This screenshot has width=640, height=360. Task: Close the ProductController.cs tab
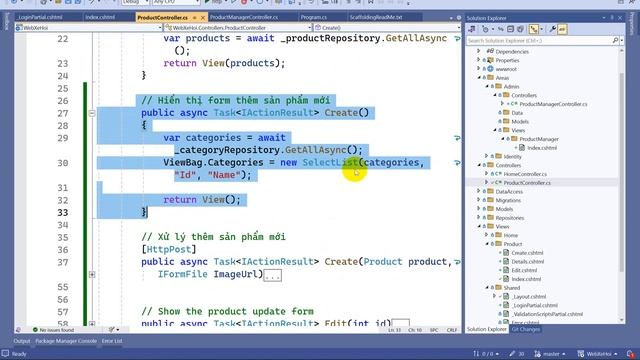pos(202,18)
